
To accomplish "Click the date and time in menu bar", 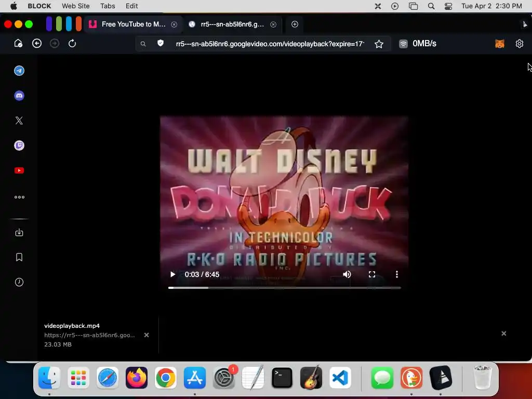I will [x=491, y=6].
